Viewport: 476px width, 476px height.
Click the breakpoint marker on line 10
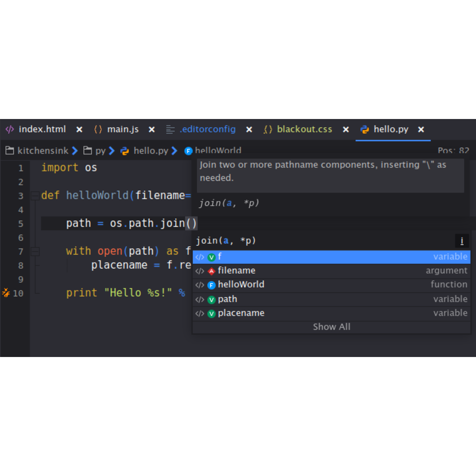5,293
